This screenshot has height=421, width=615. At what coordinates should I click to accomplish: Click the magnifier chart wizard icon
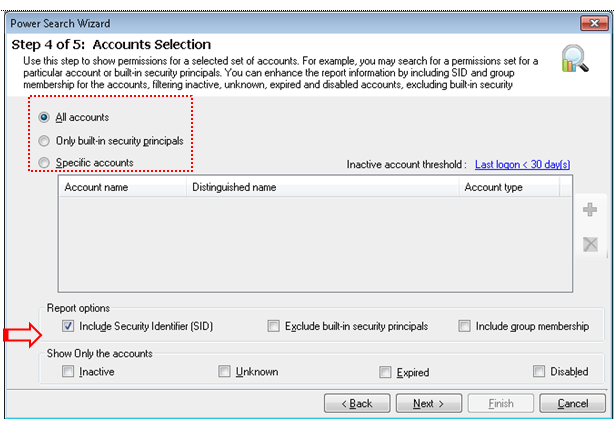(x=575, y=58)
